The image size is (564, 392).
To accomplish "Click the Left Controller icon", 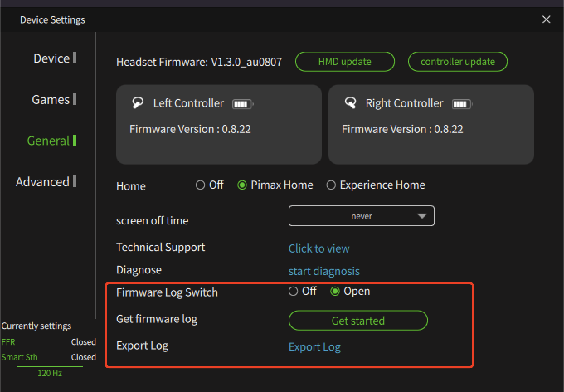I will point(138,102).
